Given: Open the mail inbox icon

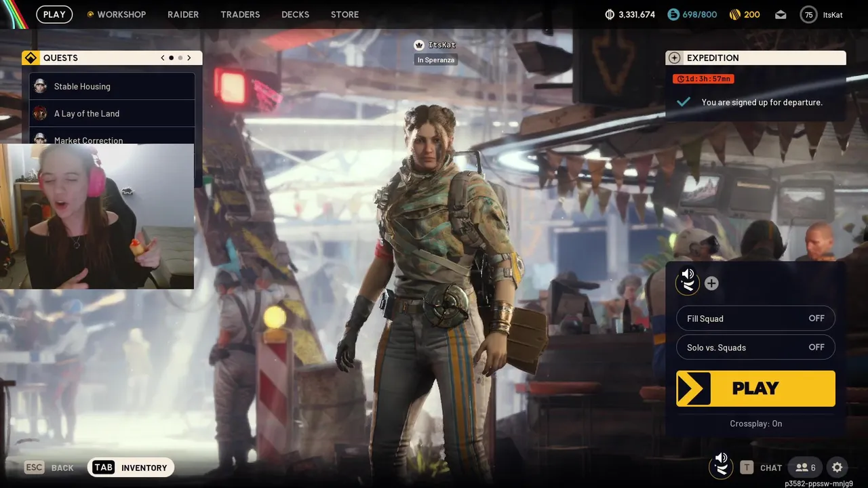Looking at the screenshot, I should point(781,14).
